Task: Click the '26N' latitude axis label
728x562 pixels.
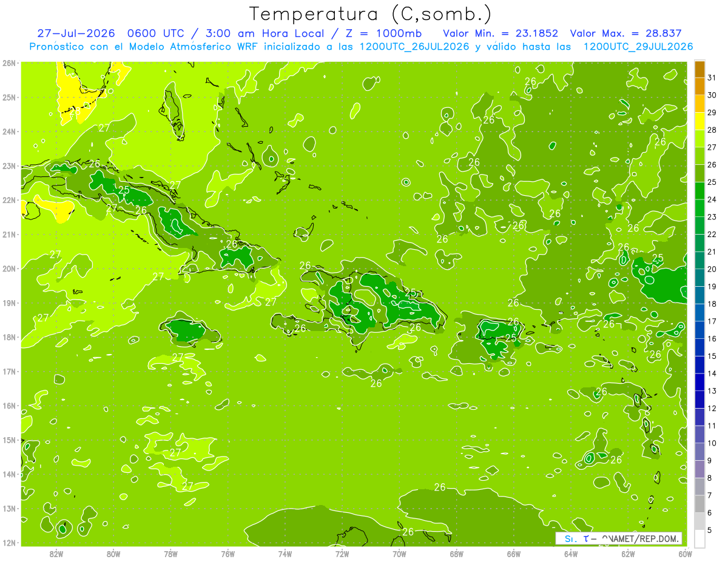Action: (x=8, y=63)
